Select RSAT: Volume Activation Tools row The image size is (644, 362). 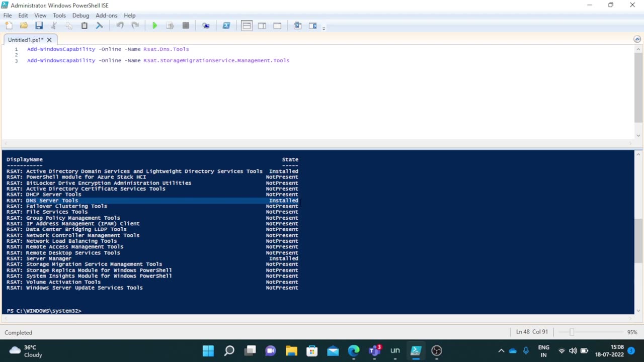152,282
